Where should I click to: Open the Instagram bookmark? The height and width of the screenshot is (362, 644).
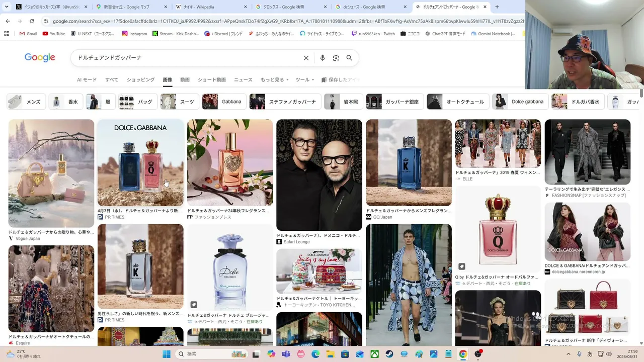(x=135, y=34)
